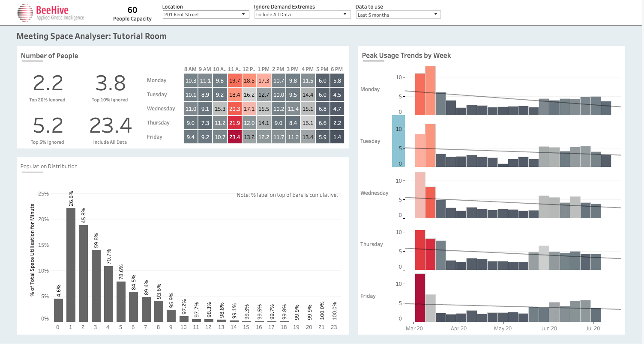Select the distribution bar labeled 45.8%
This screenshot has width=644, height=344.
83,273
